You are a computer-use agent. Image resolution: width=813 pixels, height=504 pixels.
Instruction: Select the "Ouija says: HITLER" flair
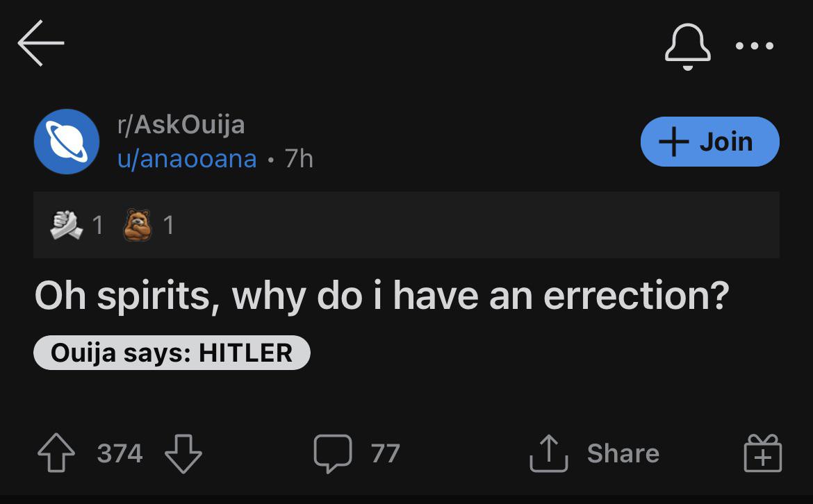pos(172,353)
